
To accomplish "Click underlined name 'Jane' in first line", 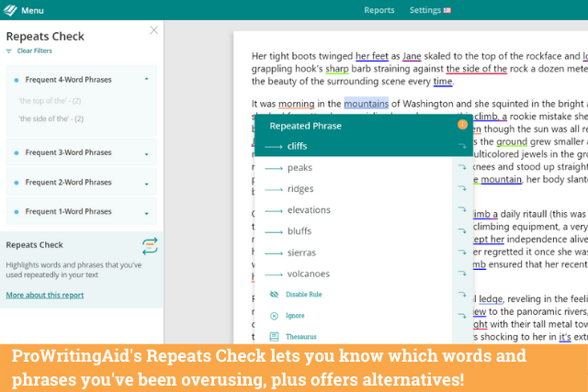I will (x=412, y=56).
